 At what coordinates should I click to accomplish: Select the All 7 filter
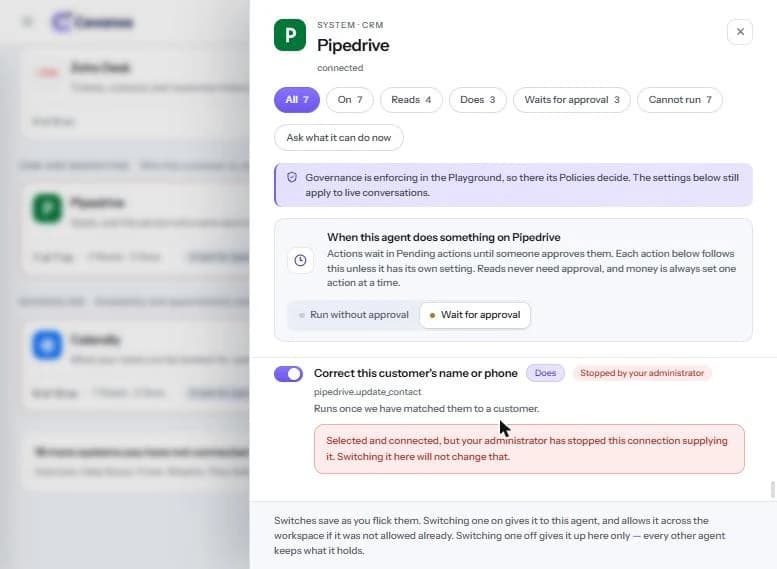(x=297, y=100)
